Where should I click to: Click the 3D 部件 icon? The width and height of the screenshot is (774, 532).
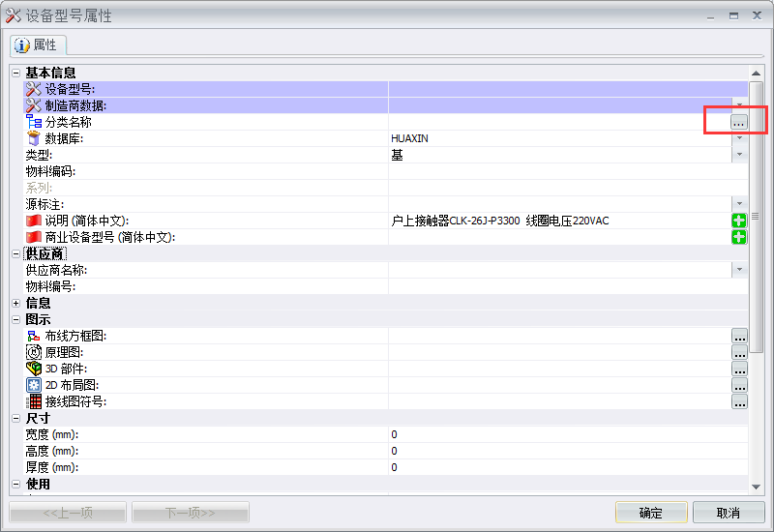pos(34,369)
